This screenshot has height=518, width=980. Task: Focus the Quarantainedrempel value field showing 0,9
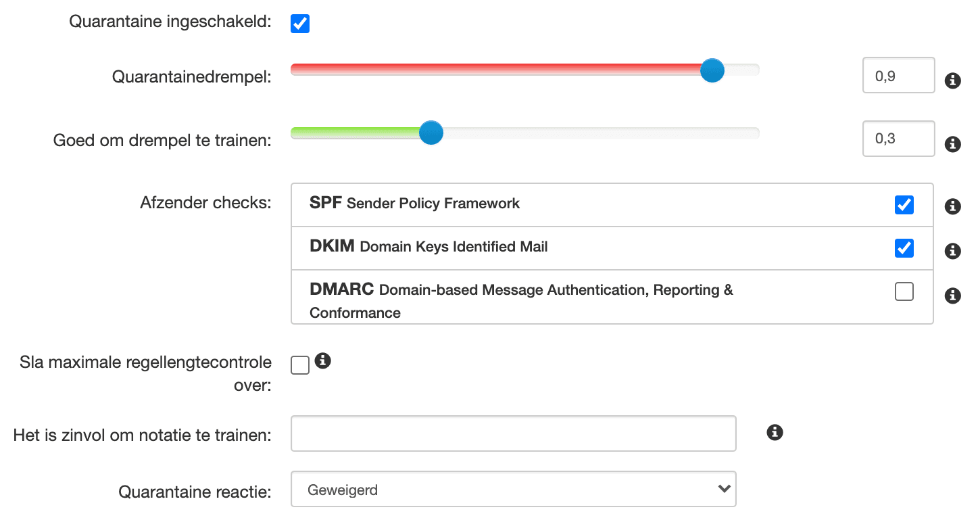898,76
